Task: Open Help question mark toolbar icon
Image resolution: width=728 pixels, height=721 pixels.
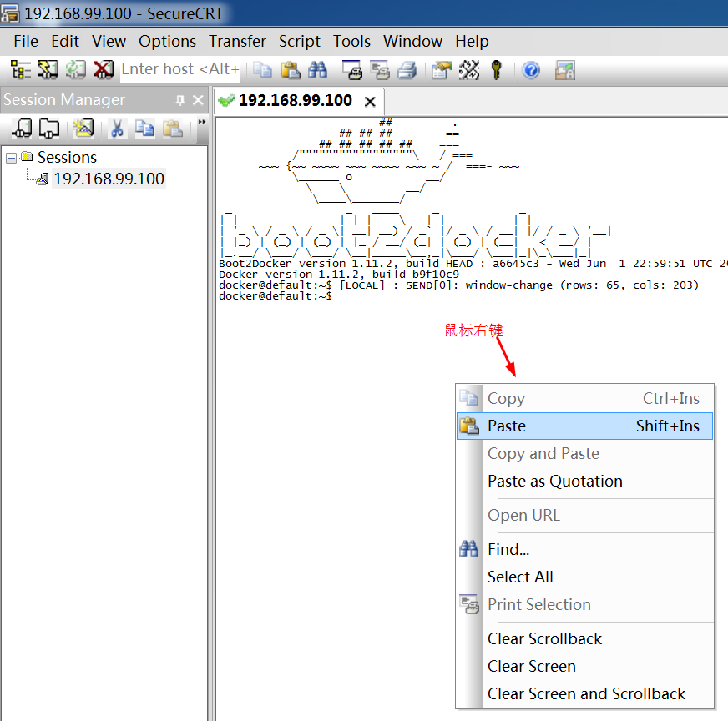Action: tap(531, 71)
